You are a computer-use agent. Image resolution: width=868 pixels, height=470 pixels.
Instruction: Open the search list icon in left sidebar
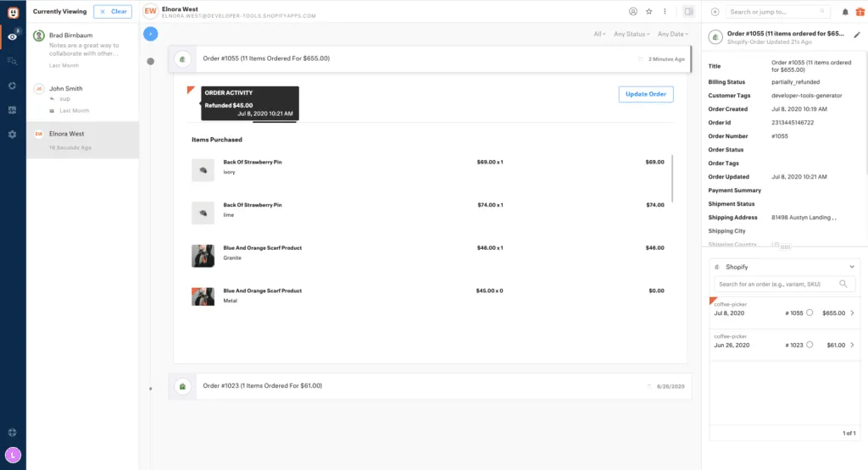(13, 61)
